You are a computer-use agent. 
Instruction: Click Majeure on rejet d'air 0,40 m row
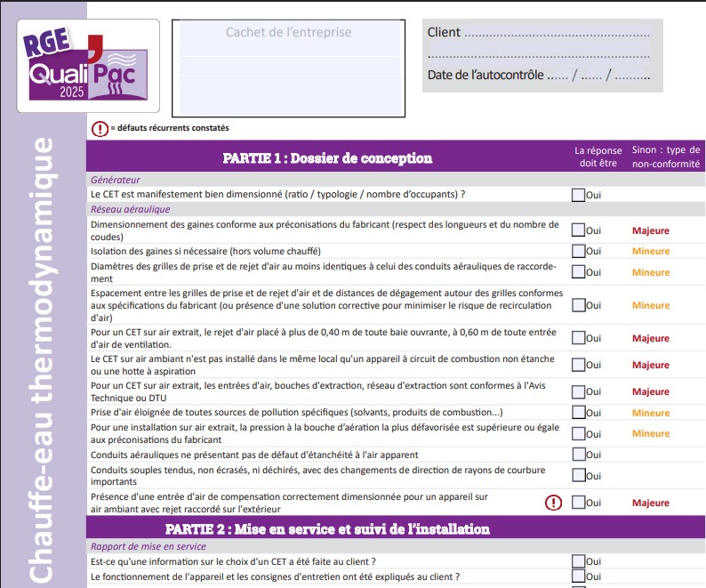[651, 338]
